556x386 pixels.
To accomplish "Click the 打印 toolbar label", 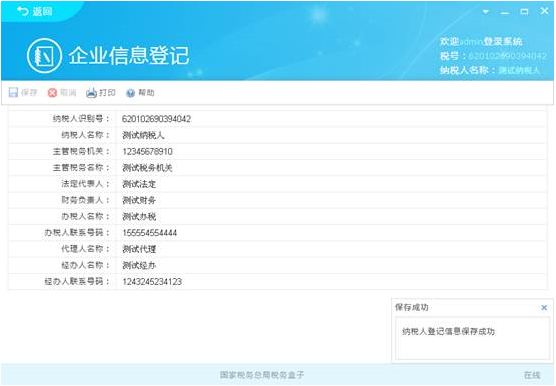I will 107,93.
